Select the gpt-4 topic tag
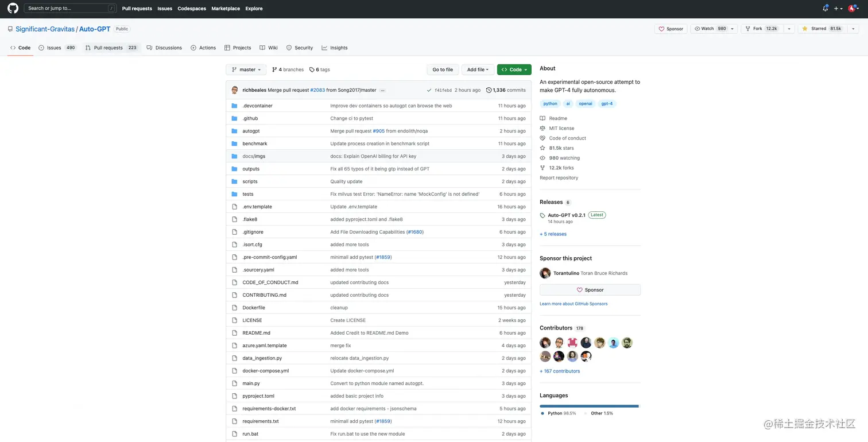Screen dimensions: 868x442 pos(607,104)
